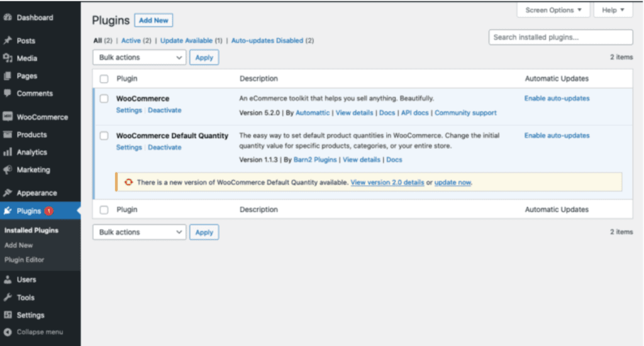Filter plugins by Active
Screen dimensions: 644x346
131,40
